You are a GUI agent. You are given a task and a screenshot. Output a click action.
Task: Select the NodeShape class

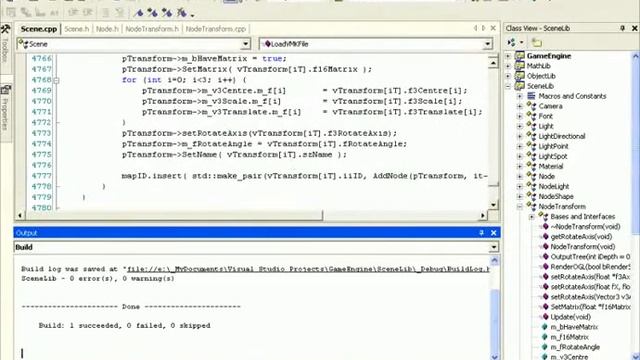pos(556,197)
